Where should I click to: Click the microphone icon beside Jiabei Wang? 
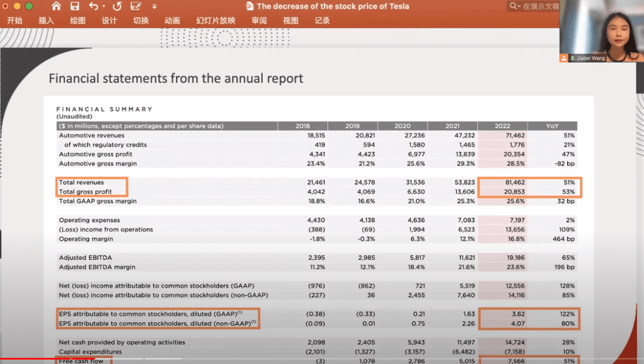click(x=573, y=58)
